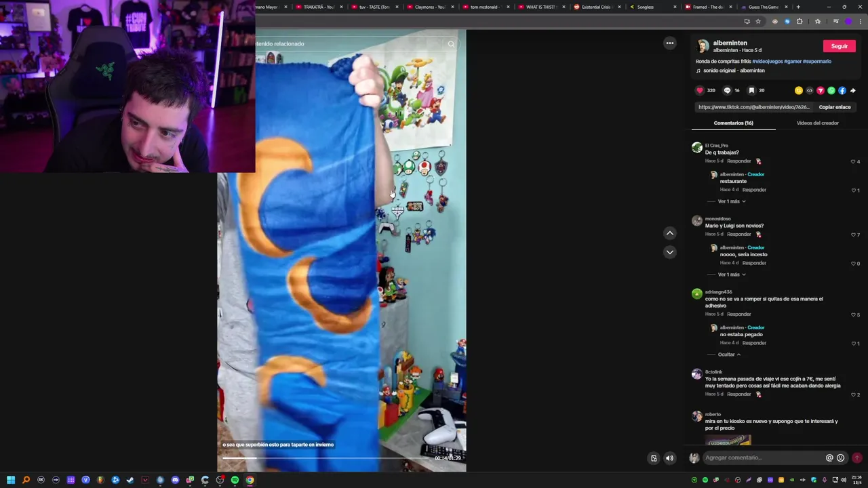Open Chrome media controls icon
Screen dimensions: 868x488
[x=835, y=21]
